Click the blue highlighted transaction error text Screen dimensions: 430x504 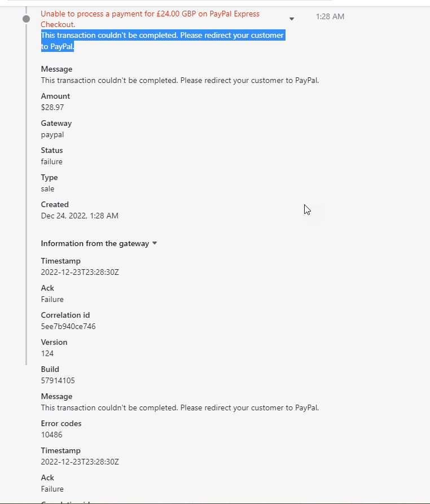[x=162, y=41]
